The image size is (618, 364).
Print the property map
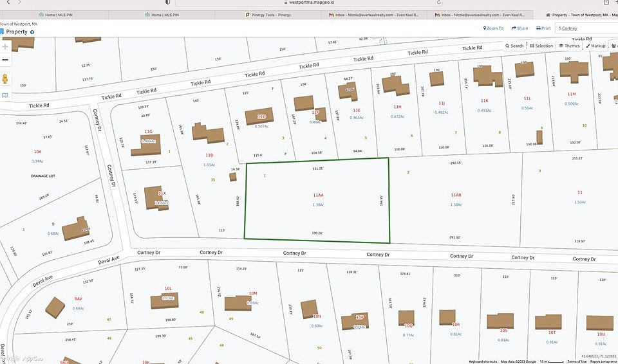[543, 28]
